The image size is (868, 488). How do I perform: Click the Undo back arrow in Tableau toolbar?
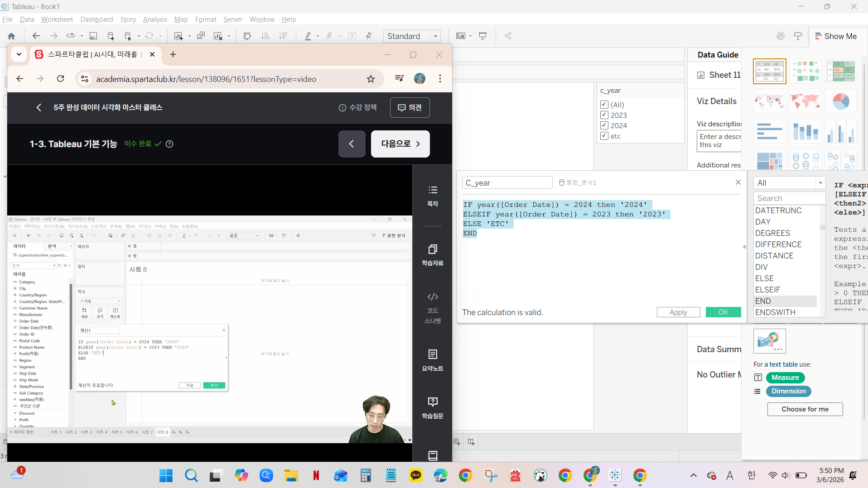click(x=36, y=36)
